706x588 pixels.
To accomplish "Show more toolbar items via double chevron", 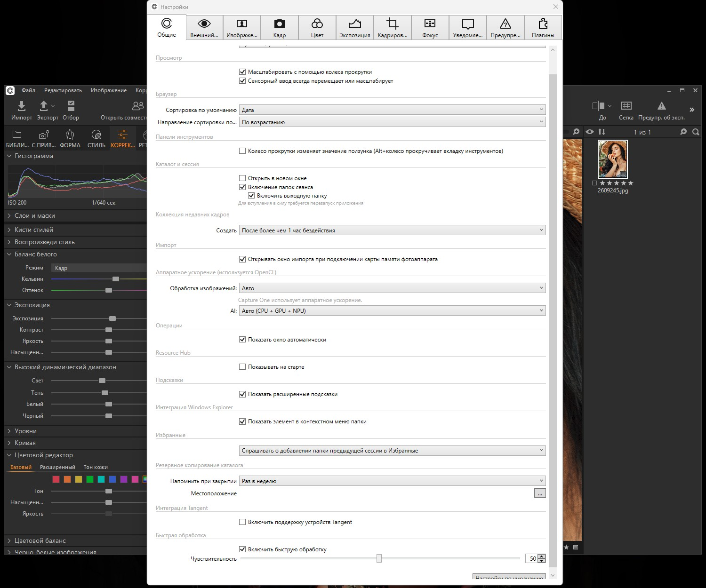I will [692, 110].
